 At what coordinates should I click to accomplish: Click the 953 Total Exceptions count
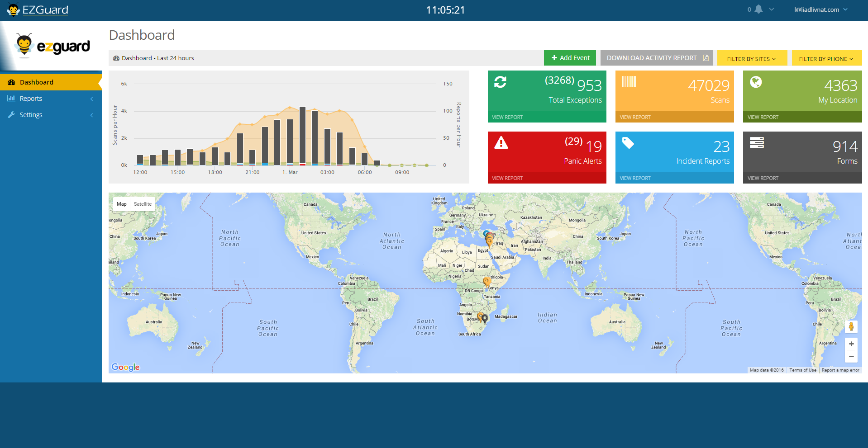589,85
